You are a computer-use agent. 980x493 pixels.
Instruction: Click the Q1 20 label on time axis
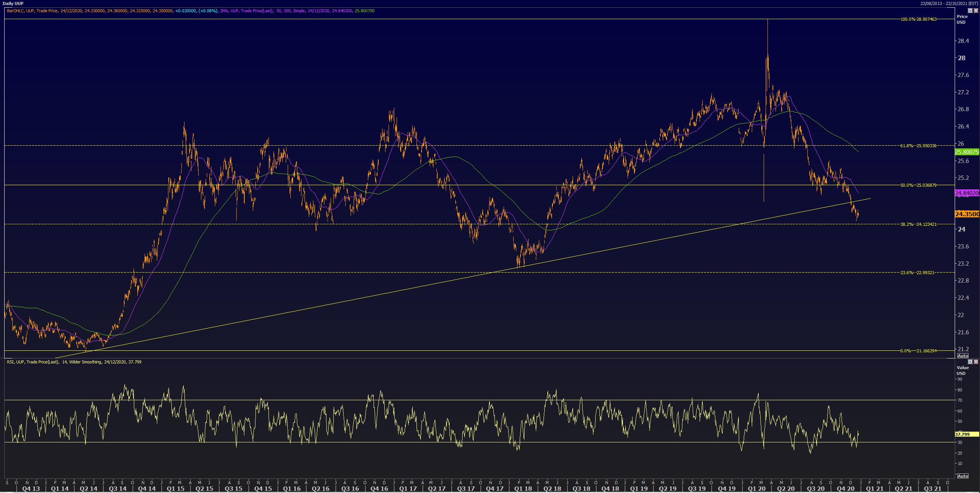(756, 488)
